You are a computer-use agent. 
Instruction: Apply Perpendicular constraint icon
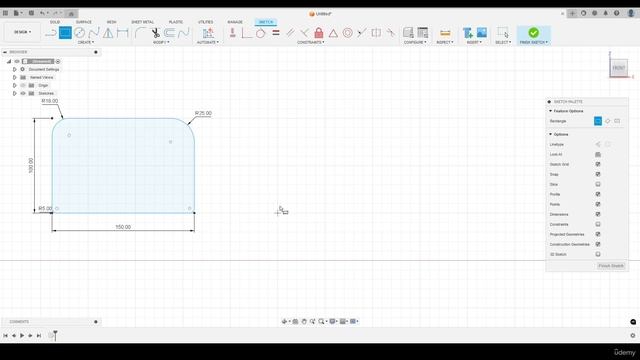click(x=304, y=33)
